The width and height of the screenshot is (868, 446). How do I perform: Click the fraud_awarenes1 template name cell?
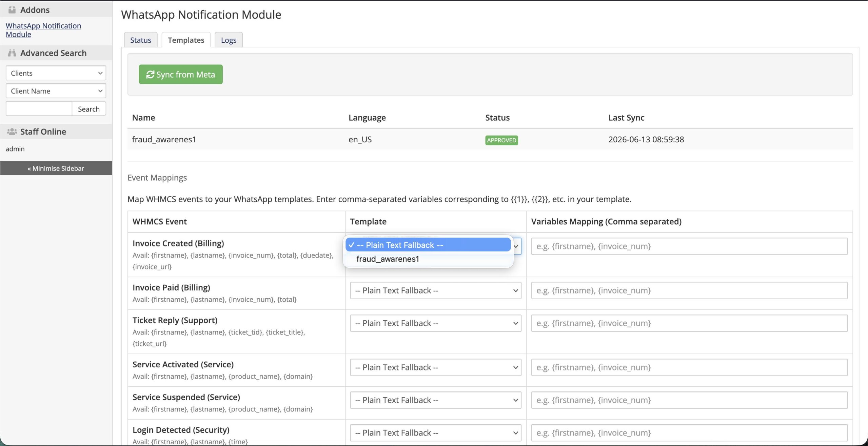164,139
